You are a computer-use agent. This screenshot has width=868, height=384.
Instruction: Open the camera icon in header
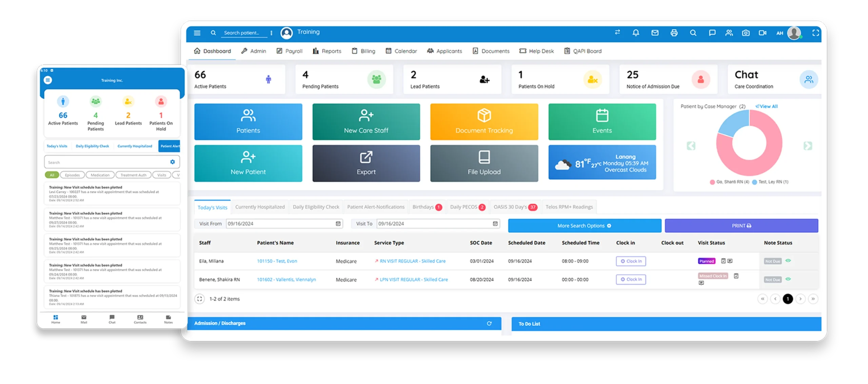click(x=746, y=33)
